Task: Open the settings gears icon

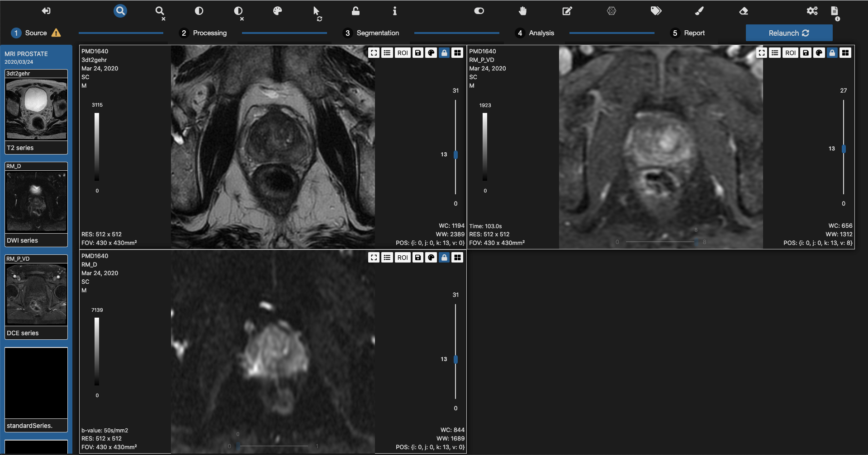Action: coord(812,11)
